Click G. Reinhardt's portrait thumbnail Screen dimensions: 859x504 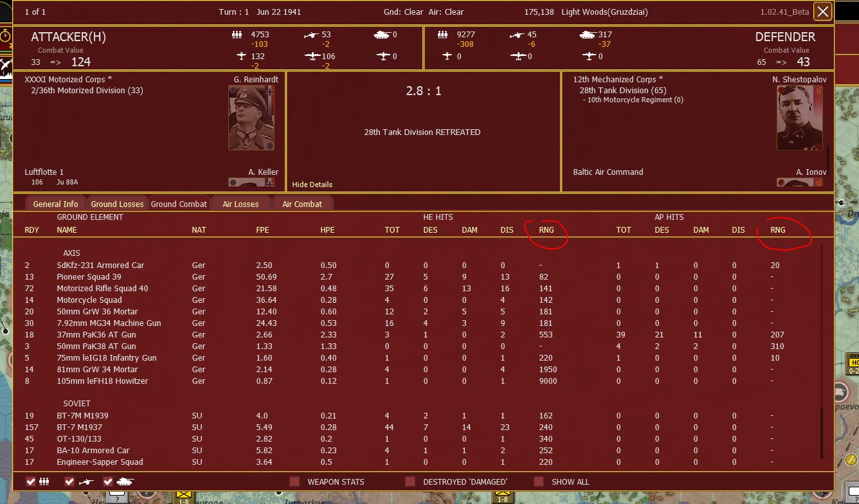(x=251, y=118)
